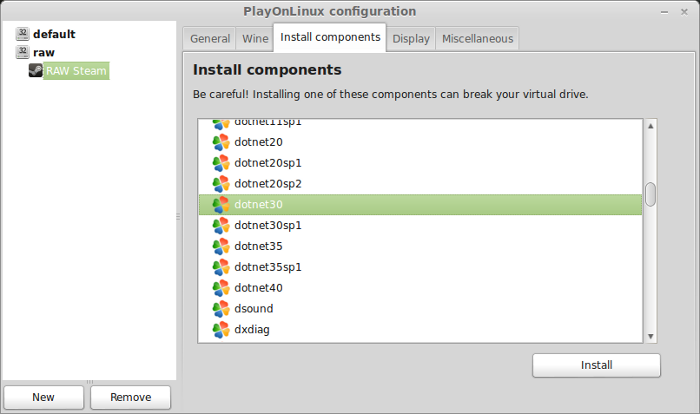
Task: Select dotnet35sp1 in the components list
Action: pos(420,267)
